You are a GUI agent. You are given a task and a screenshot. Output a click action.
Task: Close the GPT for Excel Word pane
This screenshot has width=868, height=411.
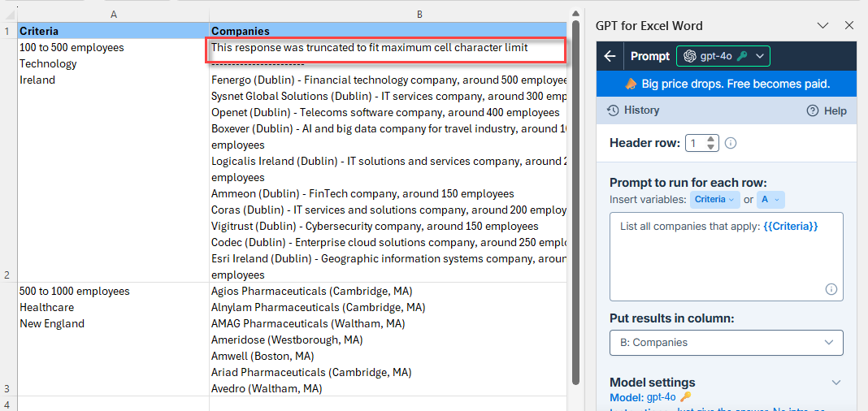[849, 25]
